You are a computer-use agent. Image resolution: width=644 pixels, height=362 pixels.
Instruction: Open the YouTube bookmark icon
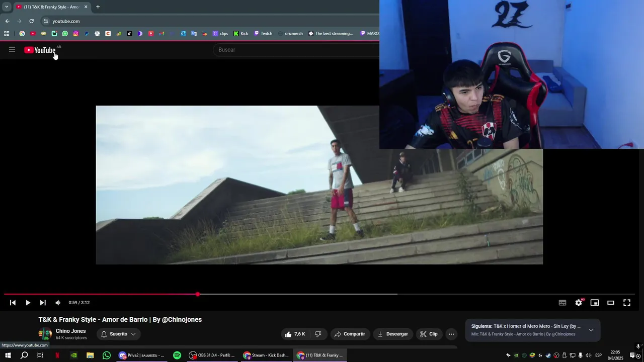point(33,34)
